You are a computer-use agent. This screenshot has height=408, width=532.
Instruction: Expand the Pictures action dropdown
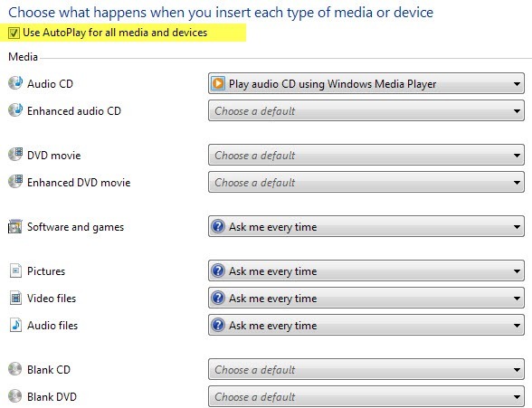[x=366, y=271]
